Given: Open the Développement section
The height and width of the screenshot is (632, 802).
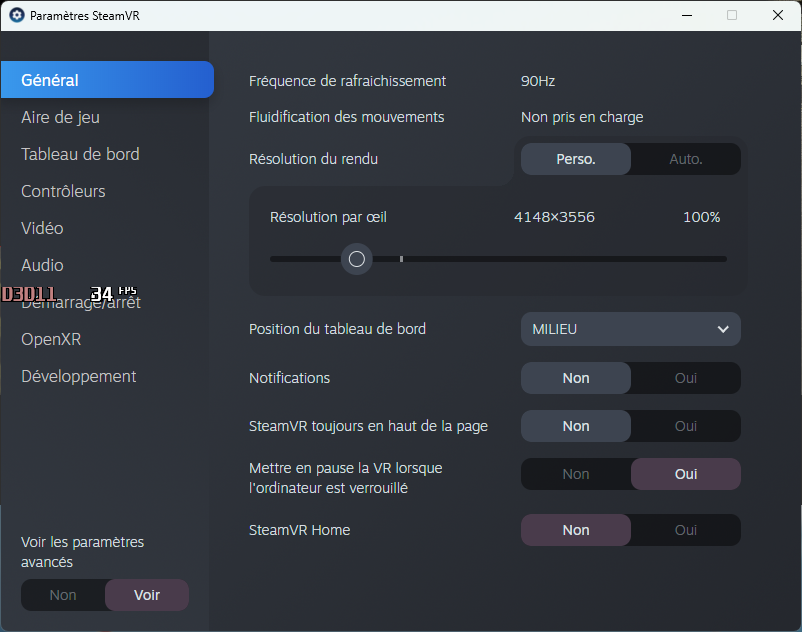Looking at the screenshot, I should coord(79,377).
